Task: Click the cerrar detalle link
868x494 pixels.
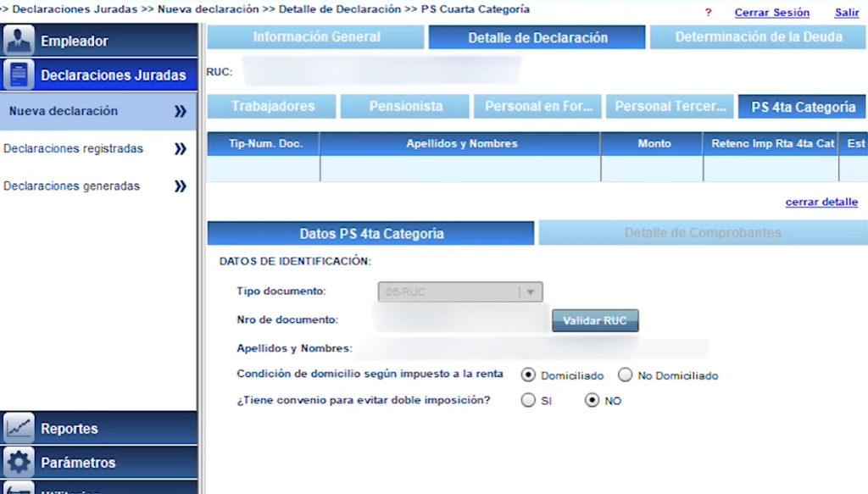Action: 821,203
